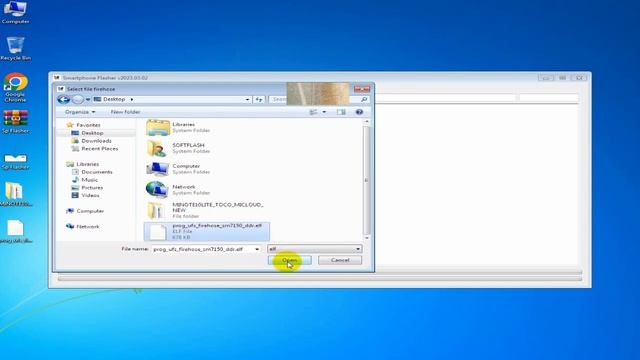Open the zipped folder icon on desktop

click(x=15, y=194)
